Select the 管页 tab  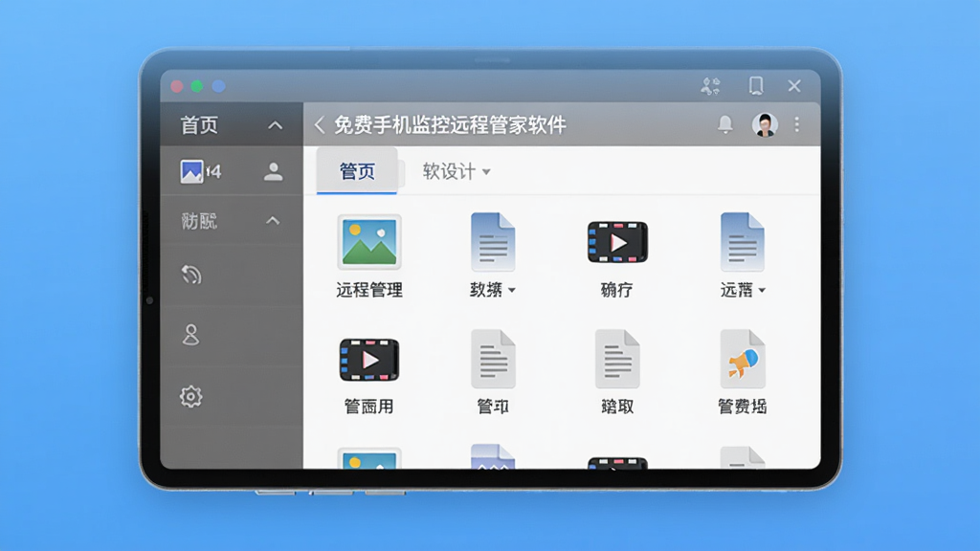tap(357, 171)
